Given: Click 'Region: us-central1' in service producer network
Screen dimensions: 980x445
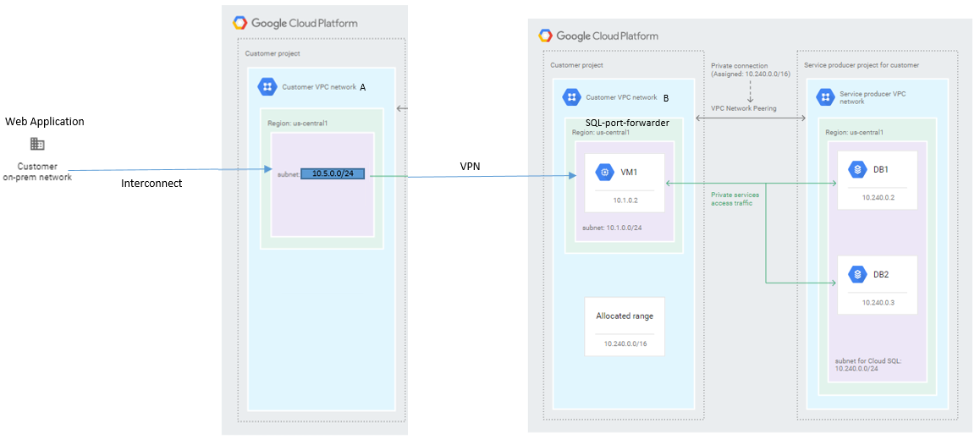Looking at the screenshot, I should 855,133.
